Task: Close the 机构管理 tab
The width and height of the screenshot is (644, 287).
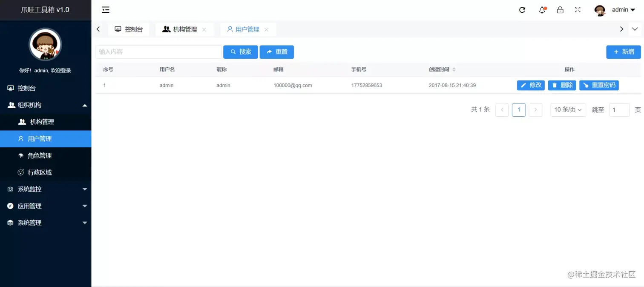Action: [x=204, y=29]
